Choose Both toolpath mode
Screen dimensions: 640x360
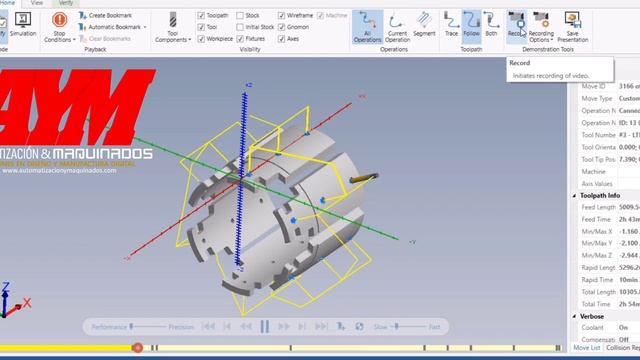pyautogui.click(x=491, y=24)
